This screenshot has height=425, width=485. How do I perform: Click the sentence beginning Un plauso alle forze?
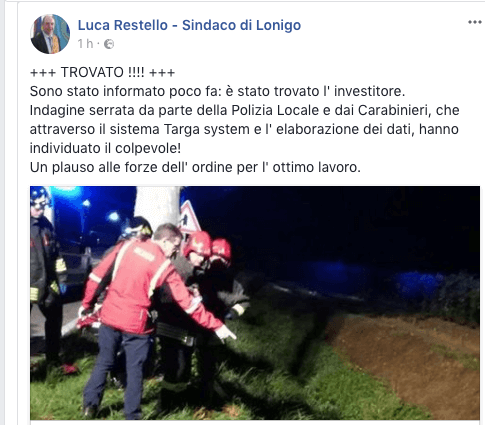[x=195, y=167]
